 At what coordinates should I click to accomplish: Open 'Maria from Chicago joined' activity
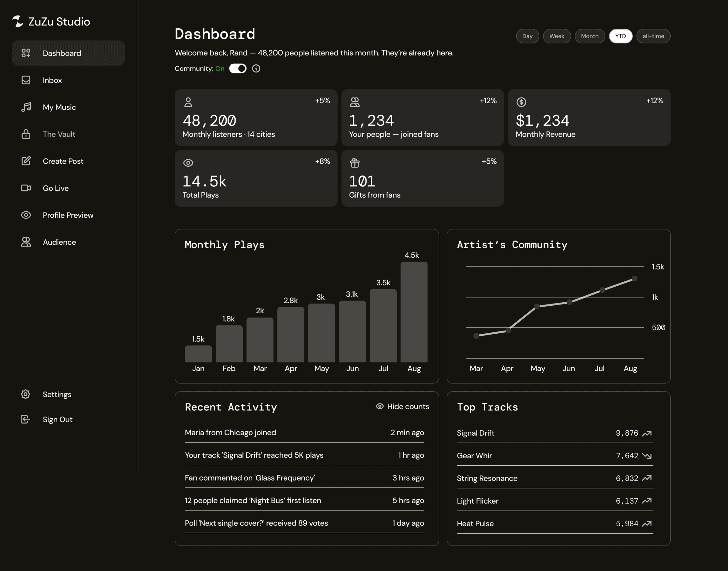pos(304,433)
